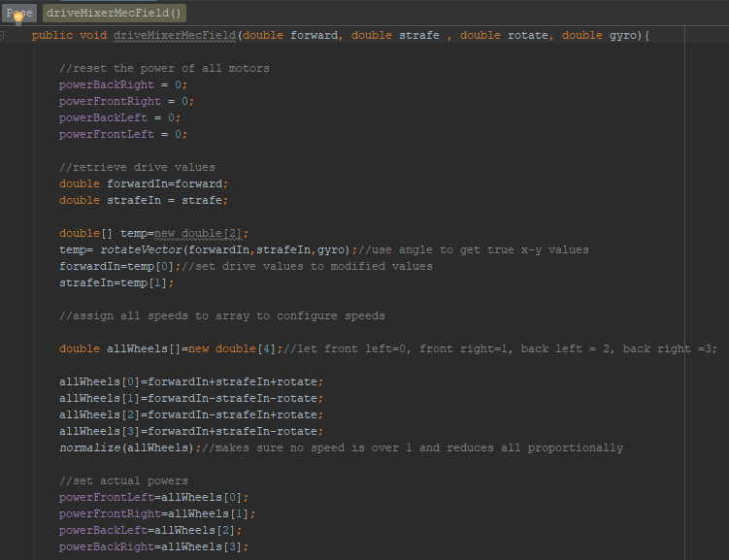Click the 'makes sure no speed is over 1' comment
The width and height of the screenshot is (729, 560).
(413, 448)
